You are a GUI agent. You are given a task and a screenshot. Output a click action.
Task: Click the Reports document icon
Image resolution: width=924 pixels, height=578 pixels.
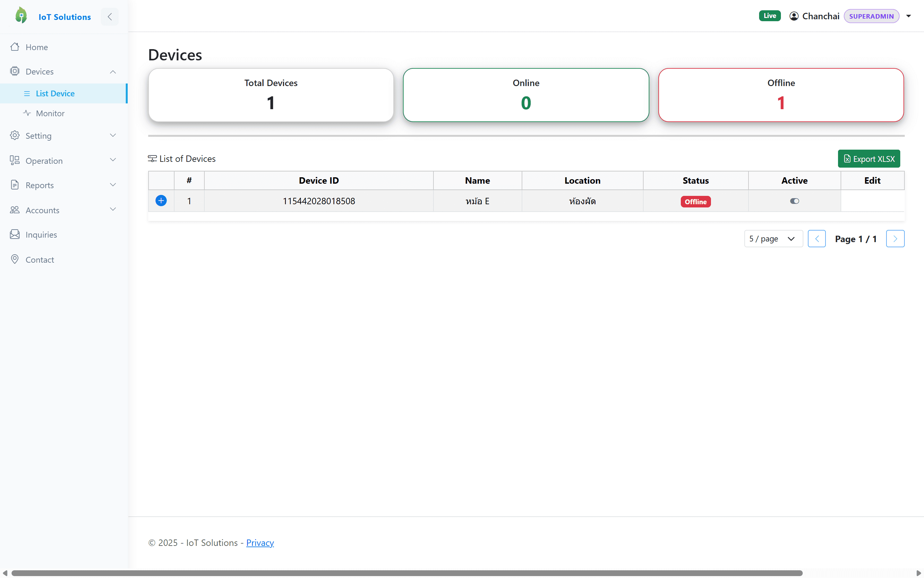(x=15, y=185)
